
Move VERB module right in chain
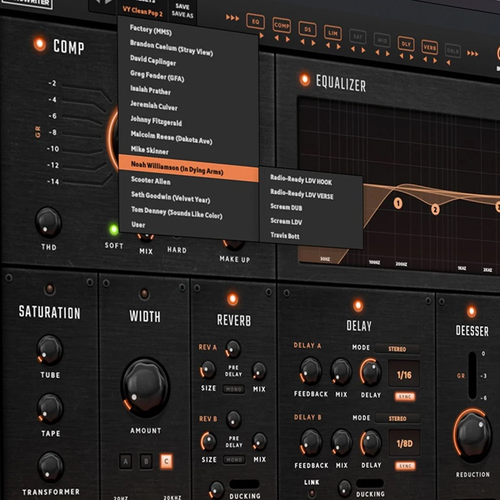[x=435, y=60]
